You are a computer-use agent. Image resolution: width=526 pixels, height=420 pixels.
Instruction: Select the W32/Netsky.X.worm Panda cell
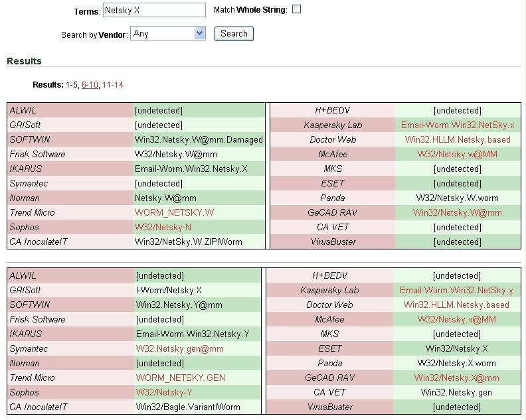[456, 363]
